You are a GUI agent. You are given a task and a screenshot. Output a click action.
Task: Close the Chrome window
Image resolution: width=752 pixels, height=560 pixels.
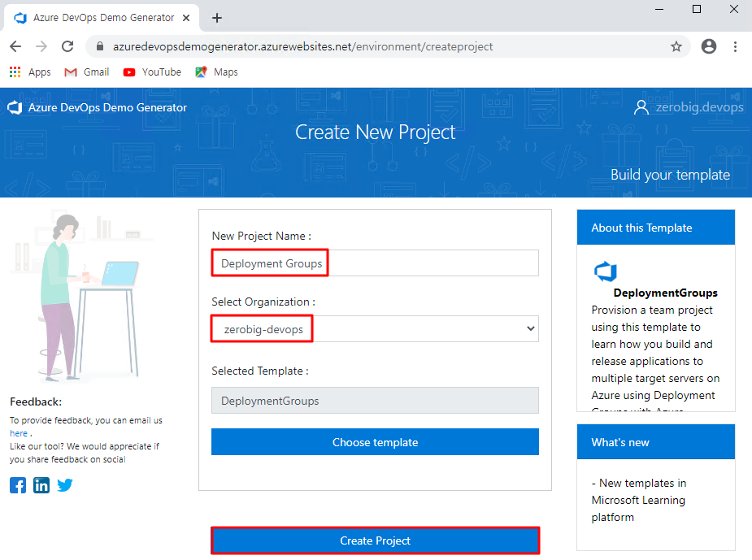[x=734, y=9]
